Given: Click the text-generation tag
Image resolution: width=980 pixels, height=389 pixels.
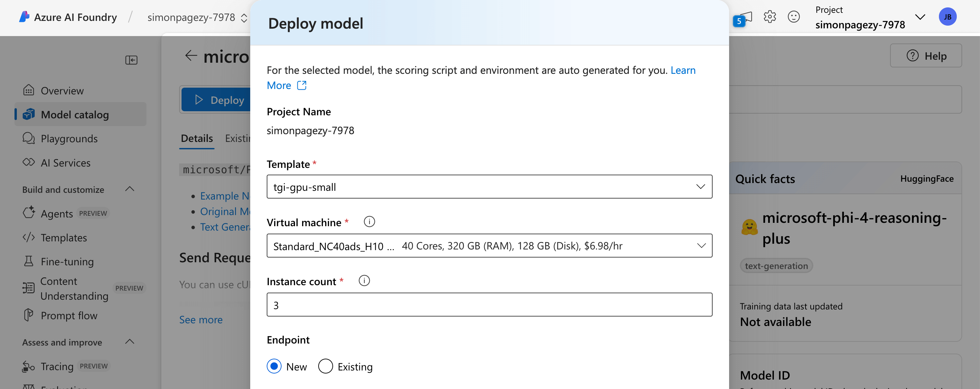Looking at the screenshot, I should [x=776, y=266].
